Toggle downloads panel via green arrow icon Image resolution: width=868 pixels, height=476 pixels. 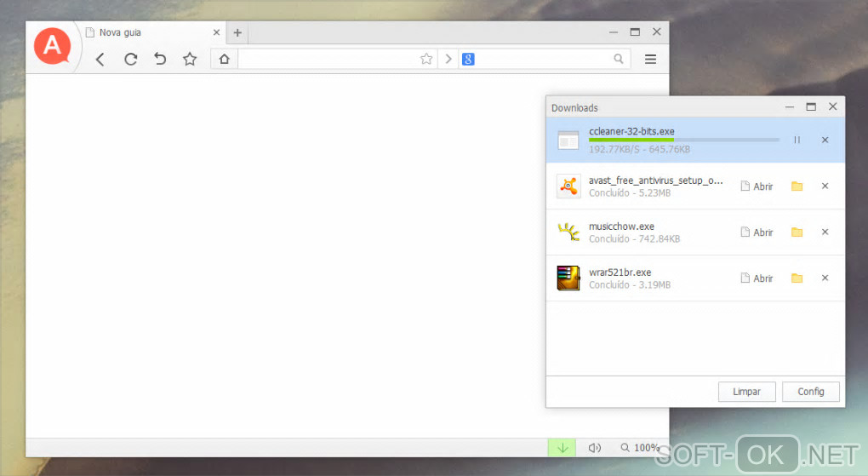click(562, 448)
